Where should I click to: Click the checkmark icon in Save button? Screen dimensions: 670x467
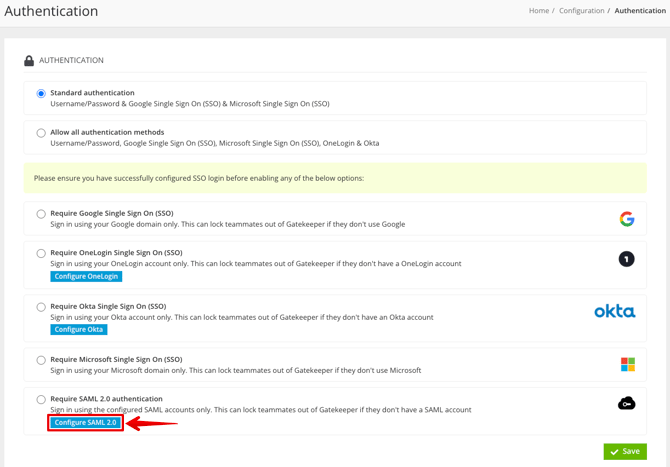(x=614, y=452)
